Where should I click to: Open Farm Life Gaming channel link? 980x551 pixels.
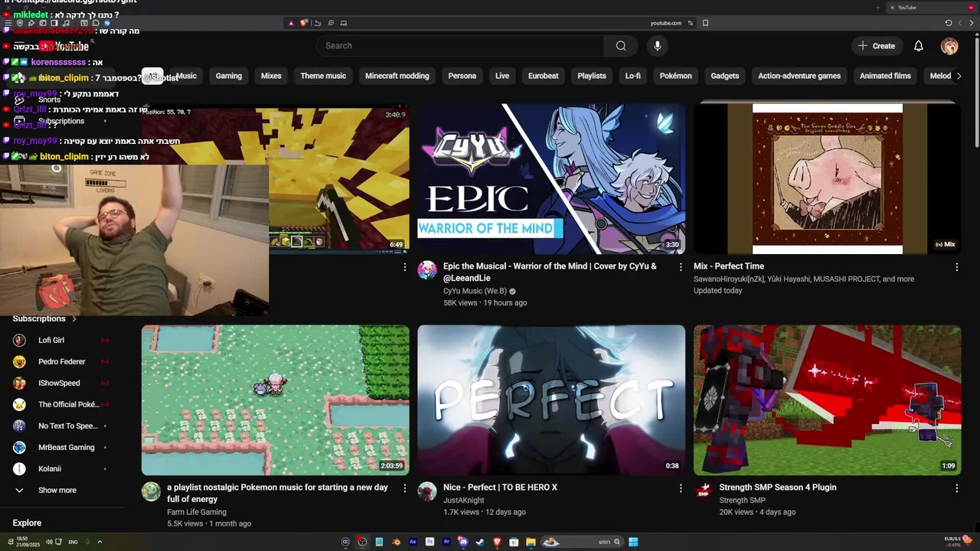coord(197,512)
